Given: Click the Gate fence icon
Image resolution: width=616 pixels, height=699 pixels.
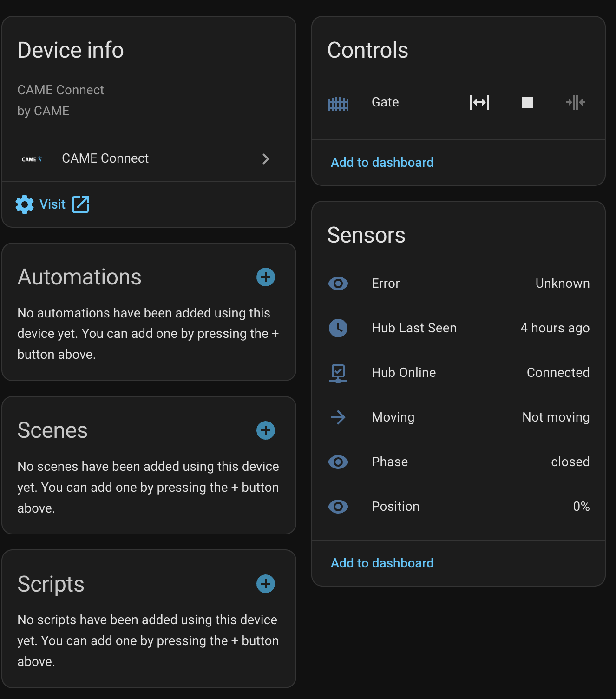Looking at the screenshot, I should (338, 103).
